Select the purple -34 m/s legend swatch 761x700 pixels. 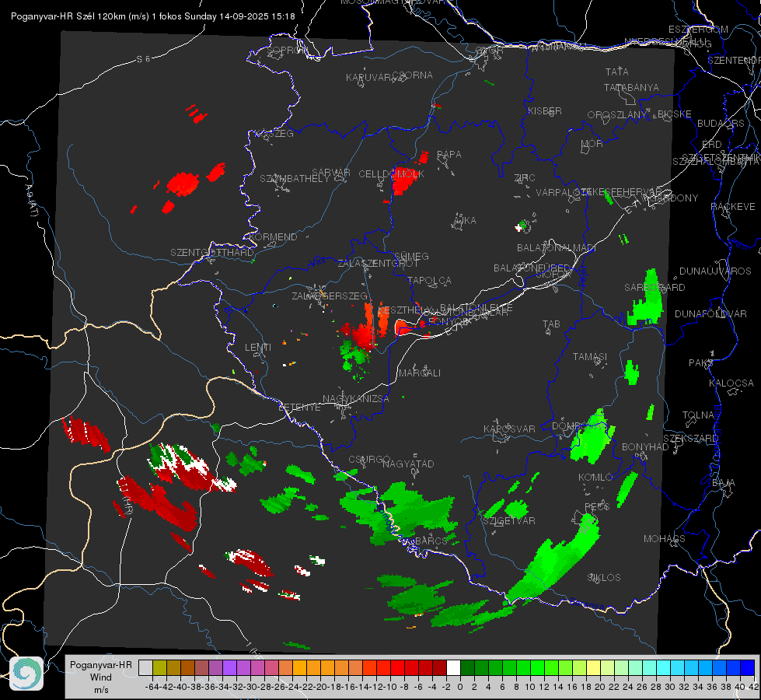[x=229, y=667]
